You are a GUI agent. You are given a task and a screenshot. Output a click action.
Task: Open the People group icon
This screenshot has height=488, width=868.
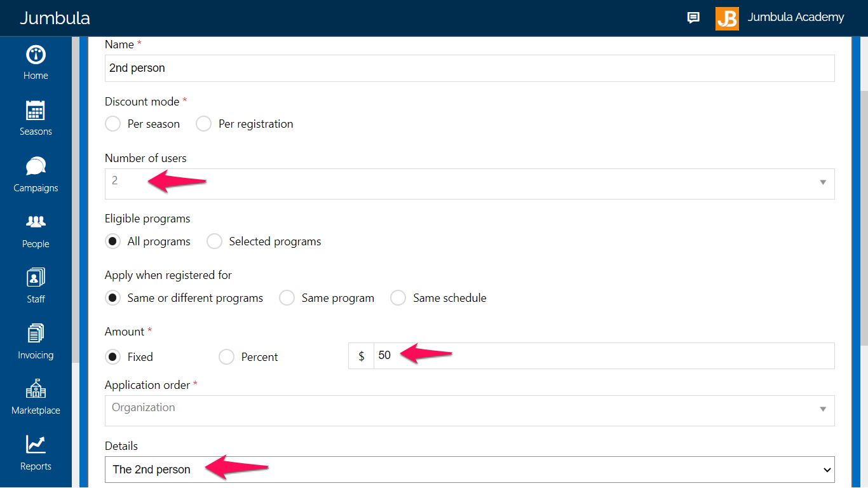(x=36, y=222)
